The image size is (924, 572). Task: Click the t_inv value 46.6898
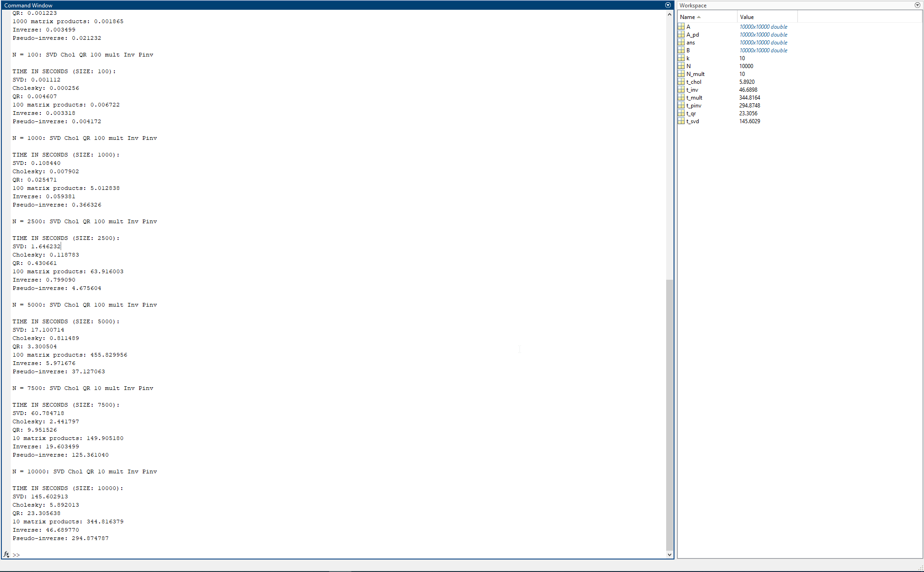(x=748, y=90)
